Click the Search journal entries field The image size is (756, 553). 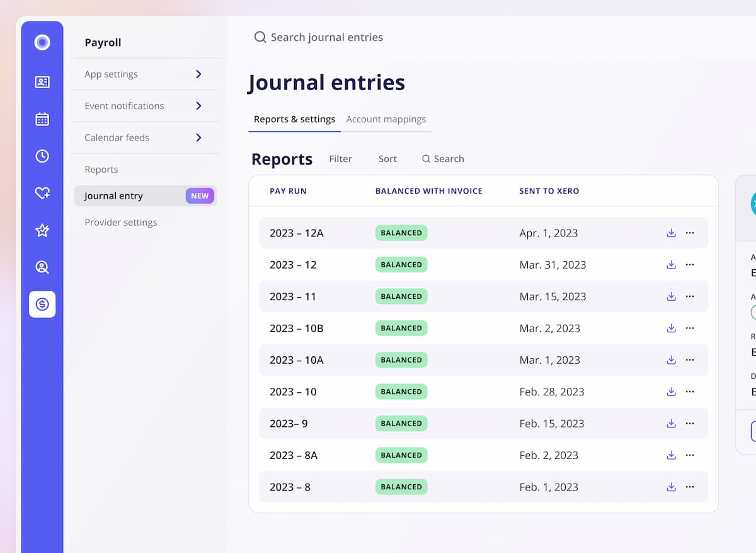pyautogui.click(x=326, y=38)
